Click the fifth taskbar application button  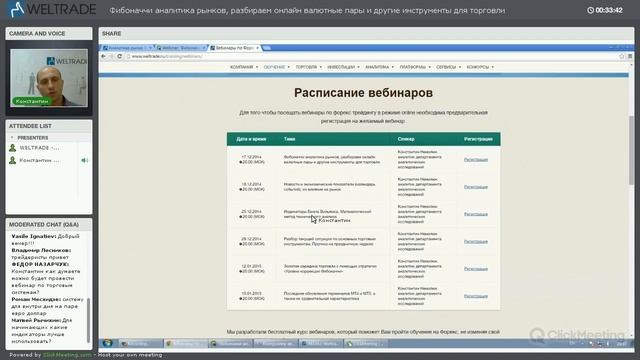320,344
